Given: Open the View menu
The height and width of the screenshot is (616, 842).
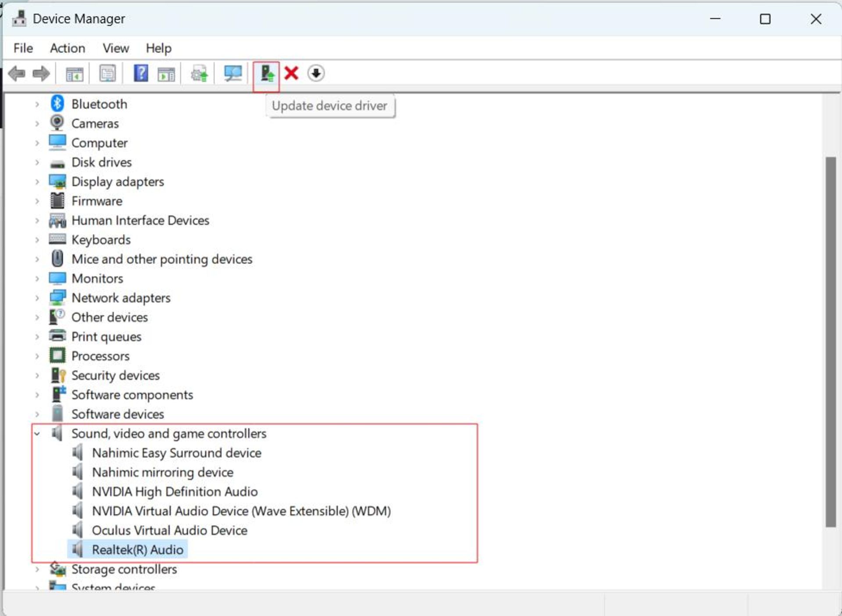Looking at the screenshot, I should point(116,48).
